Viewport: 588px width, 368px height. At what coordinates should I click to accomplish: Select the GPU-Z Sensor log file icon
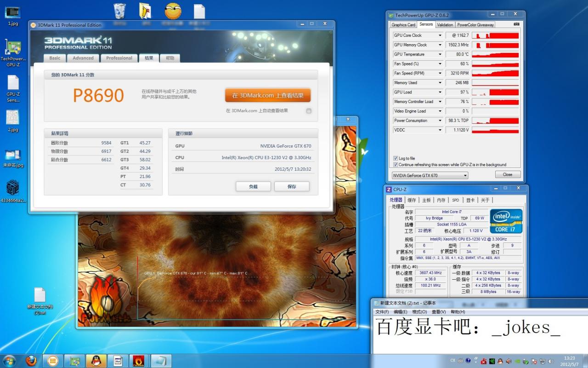13,88
